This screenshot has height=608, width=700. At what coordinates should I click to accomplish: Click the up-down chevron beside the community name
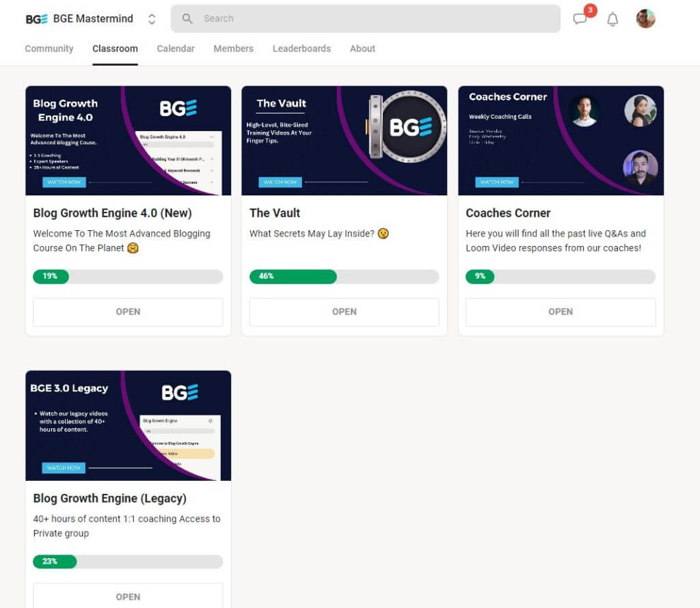[x=152, y=18]
